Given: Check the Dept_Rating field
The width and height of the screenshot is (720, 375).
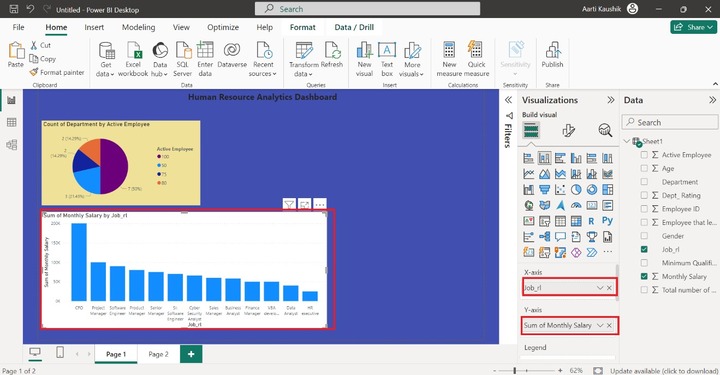Looking at the screenshot, I should pyautogui.click(x=644, y=195).
